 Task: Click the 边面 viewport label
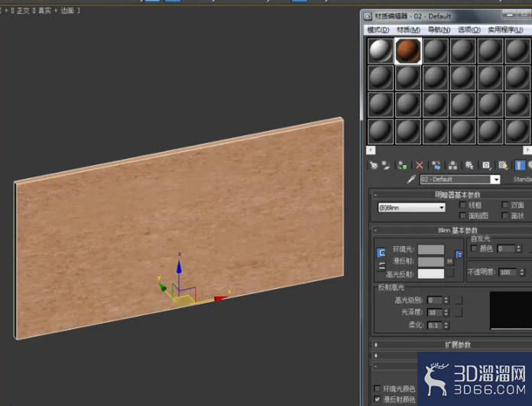tap(67, 11)
